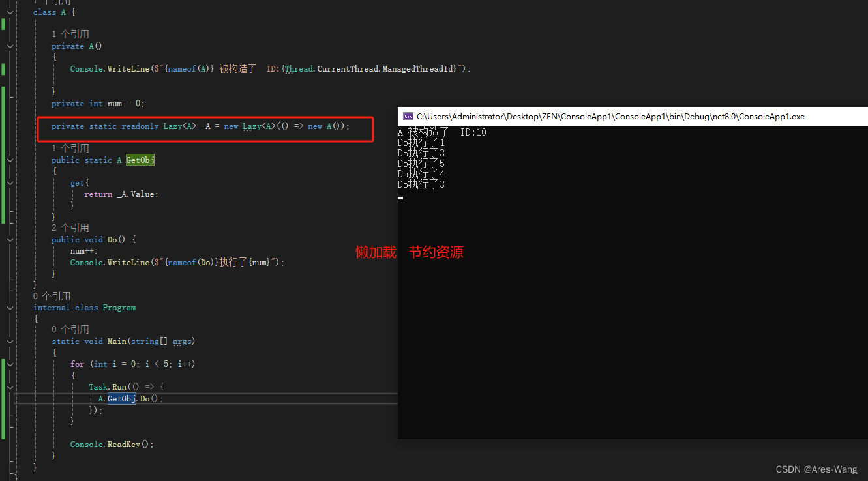Click the console window title bar path

pos(611,117)
